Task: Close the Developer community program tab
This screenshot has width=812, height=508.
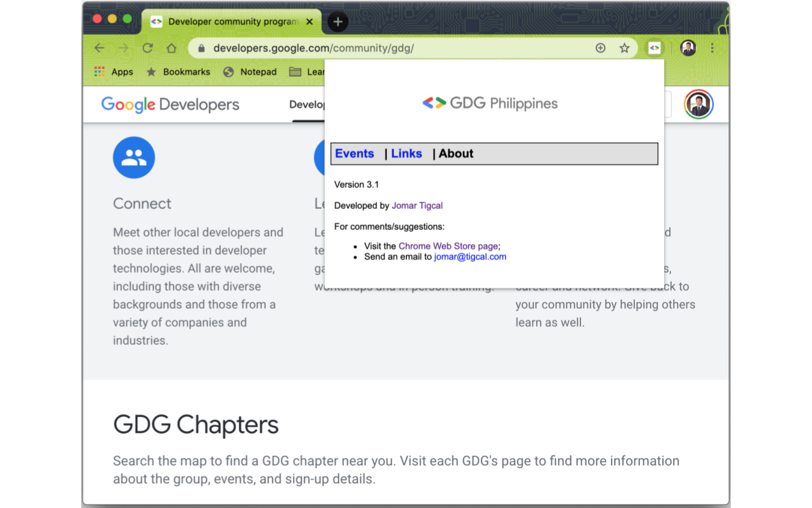Action: click(310, 22)
